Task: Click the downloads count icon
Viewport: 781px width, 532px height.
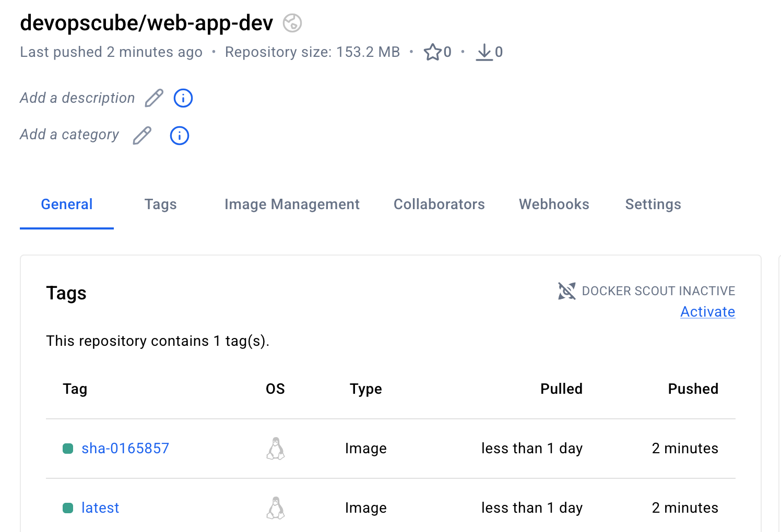Action: (x=485, y=52)
